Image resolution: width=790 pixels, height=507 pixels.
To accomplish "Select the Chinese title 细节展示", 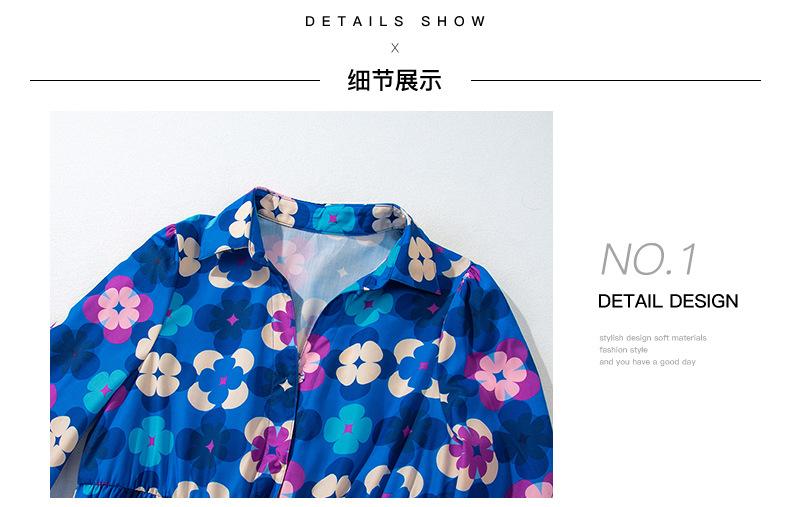I will (394, 80).
